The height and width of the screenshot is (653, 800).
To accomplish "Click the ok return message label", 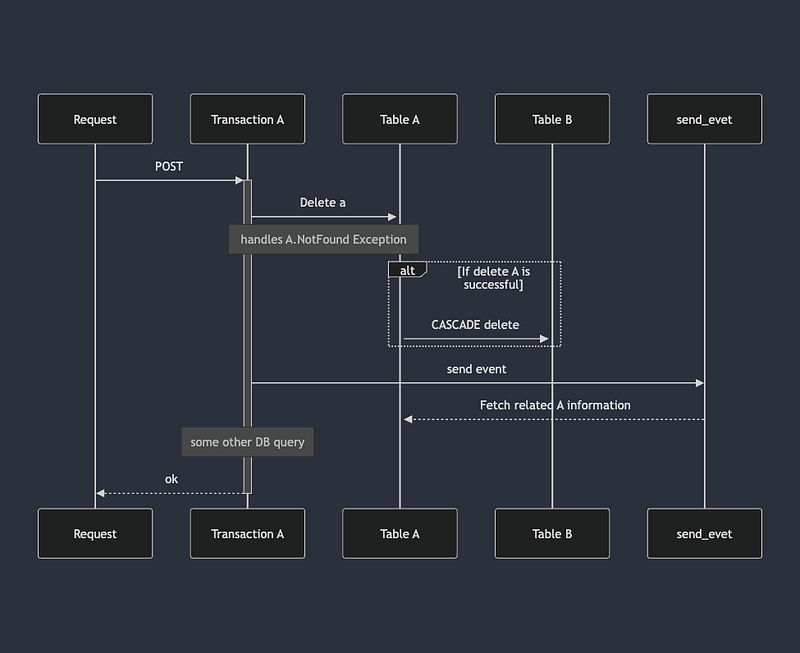I will pyautogui.click(x=171, y=479).
